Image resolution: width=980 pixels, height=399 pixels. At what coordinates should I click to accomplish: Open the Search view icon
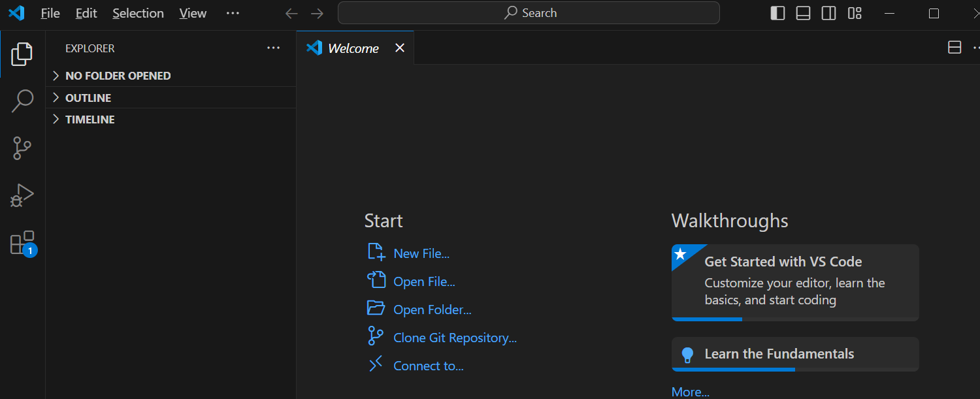point(22,101)
